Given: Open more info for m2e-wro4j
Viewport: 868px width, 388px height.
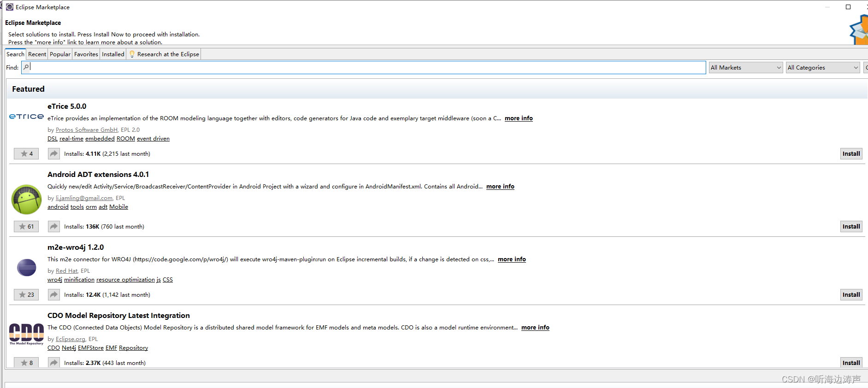Looking at the screenshot, I should [x=512, y=259].
